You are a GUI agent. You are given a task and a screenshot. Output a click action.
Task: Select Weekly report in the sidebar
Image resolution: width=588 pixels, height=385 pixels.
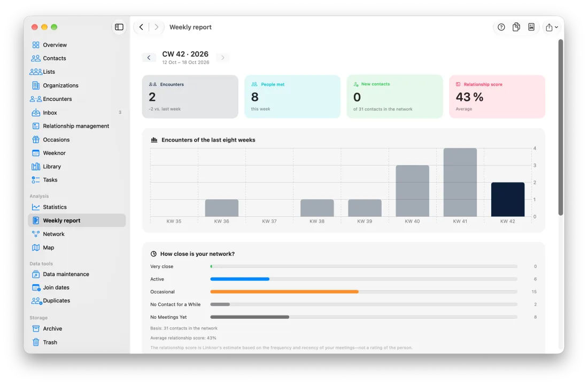click(x=77, y=221)
